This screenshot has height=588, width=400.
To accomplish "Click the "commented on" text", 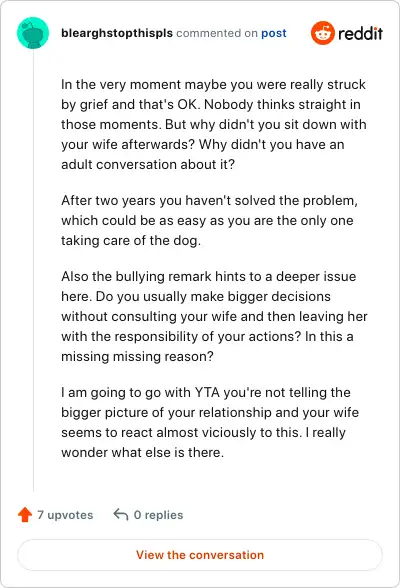I will point(217,33).
